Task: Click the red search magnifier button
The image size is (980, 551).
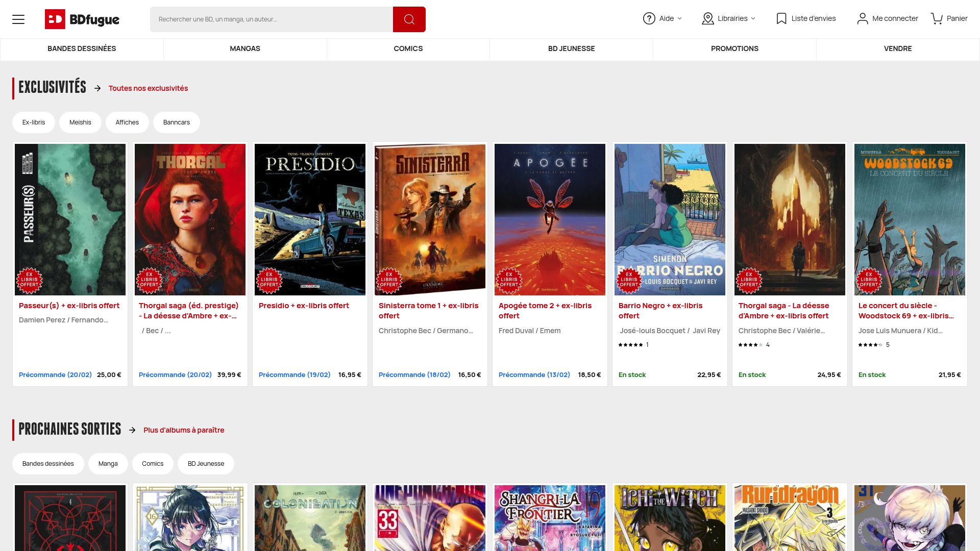Action: point(409,19)
